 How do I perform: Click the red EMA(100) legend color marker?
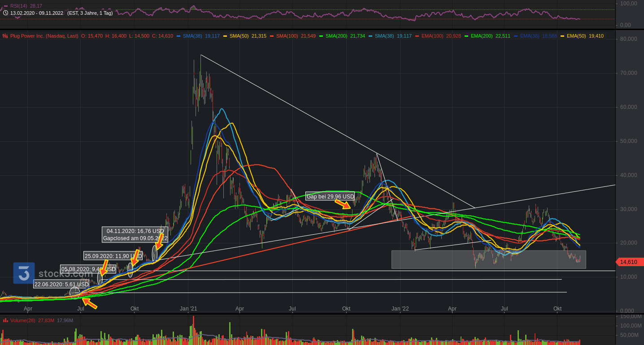click(418, 36)
